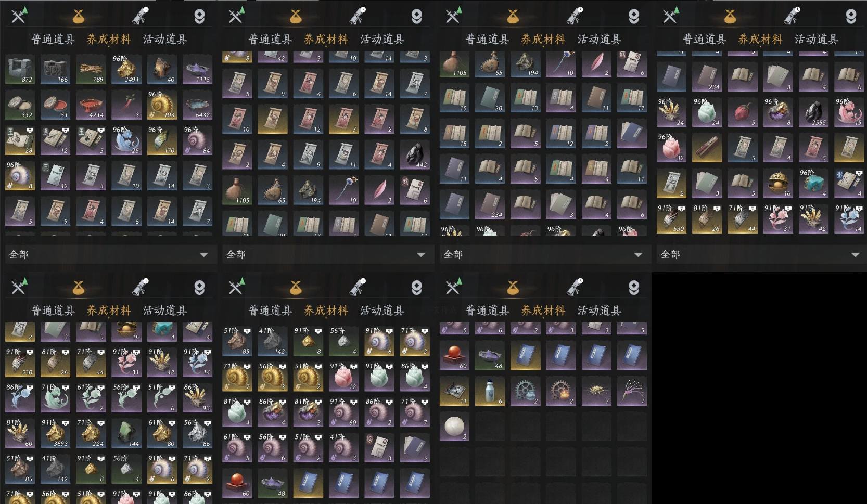867x504 pixels.
Task: Click crossed swords icon in the white pearl panel
Action: point(453,287)
